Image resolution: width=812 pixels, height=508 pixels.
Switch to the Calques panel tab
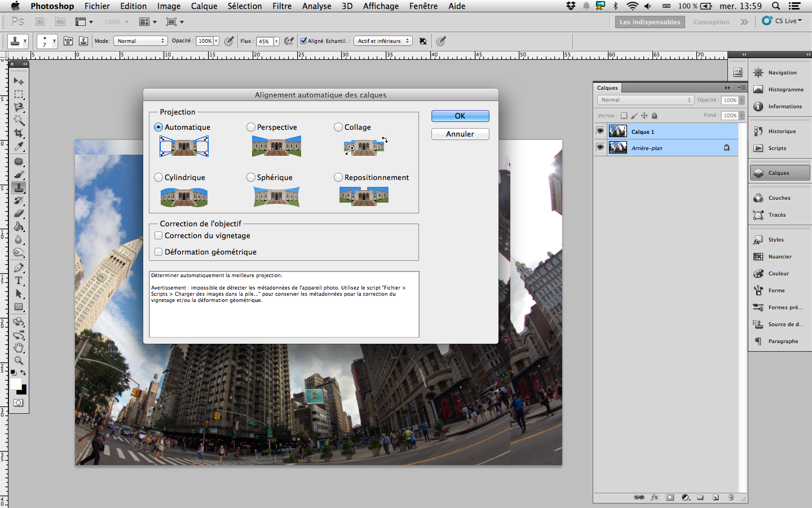(607, 87)
